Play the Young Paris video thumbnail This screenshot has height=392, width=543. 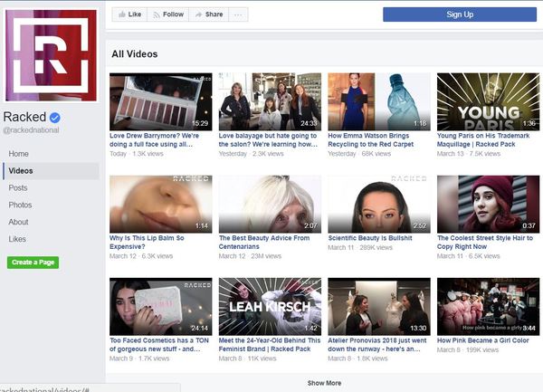click(x=489, y=101)
